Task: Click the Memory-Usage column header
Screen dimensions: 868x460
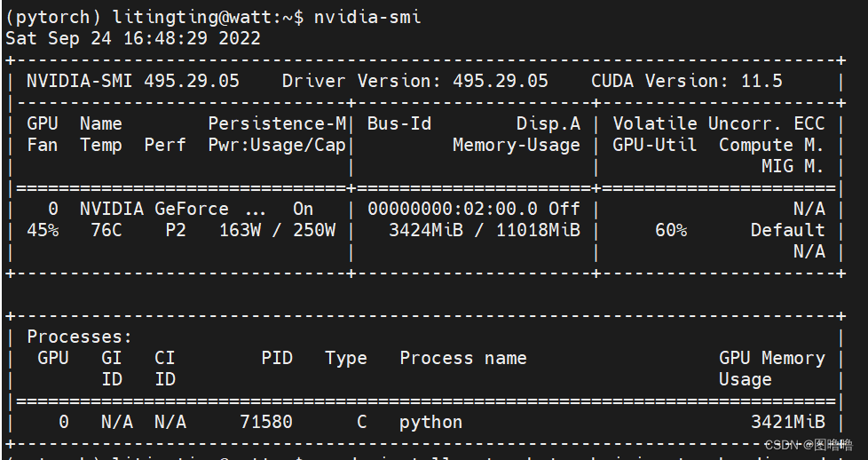Action: pyautogui.click(x=517, y=145)
